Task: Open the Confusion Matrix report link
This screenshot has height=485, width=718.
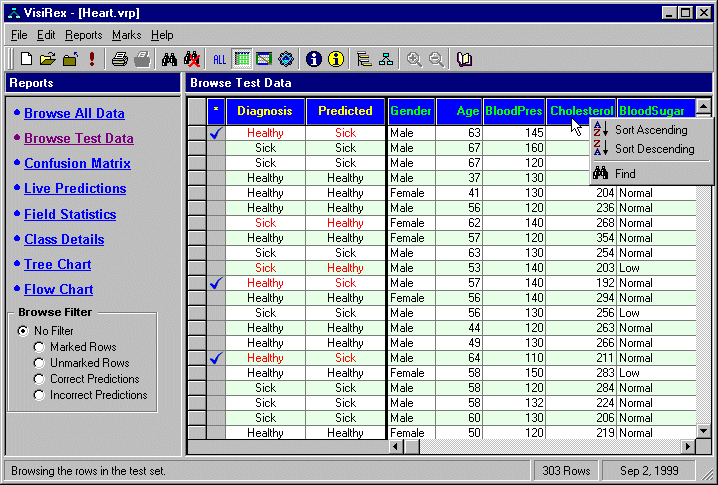Action: click(x=77, y=163)
